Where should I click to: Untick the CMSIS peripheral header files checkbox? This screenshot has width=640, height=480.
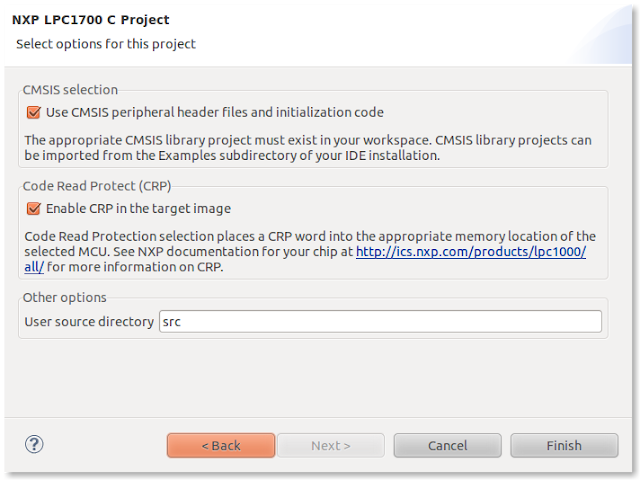(x=33, y=112)
